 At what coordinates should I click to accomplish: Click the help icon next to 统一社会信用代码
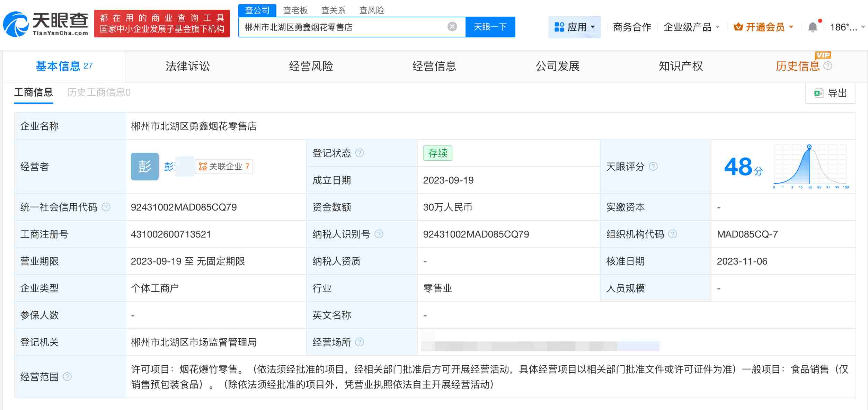106,207
